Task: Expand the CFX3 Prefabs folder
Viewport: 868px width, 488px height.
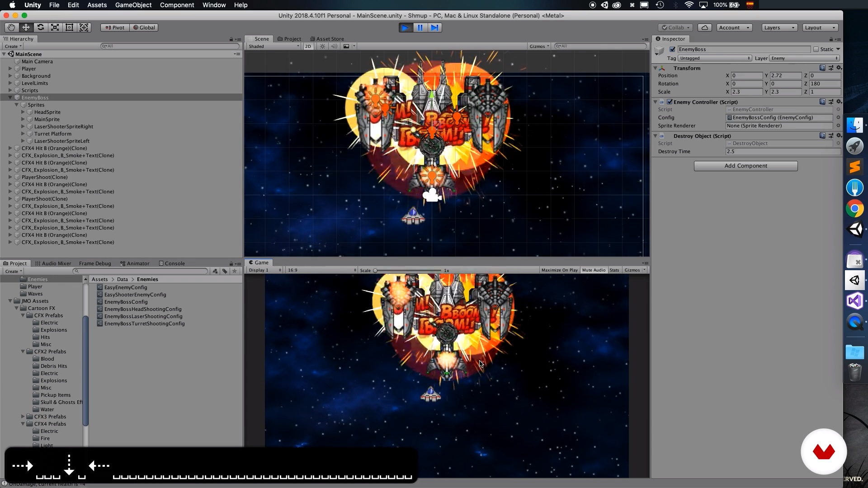Action: pyautogui.click(x=23, y=417)
